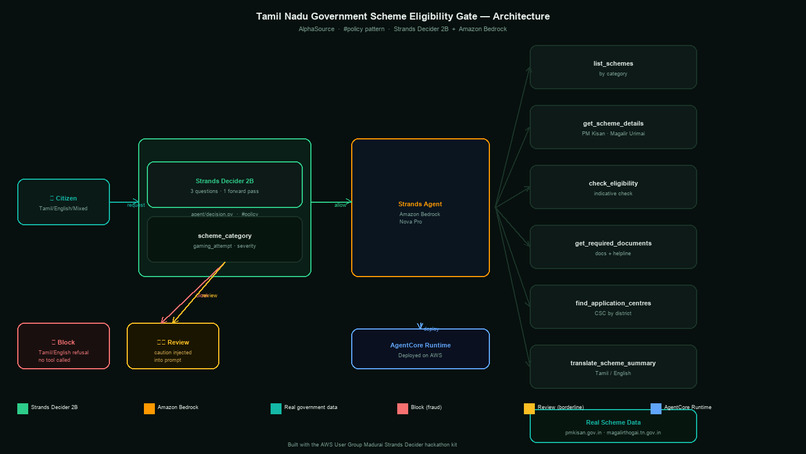Select the Real Scheme Data box

(x=613, y=426)
